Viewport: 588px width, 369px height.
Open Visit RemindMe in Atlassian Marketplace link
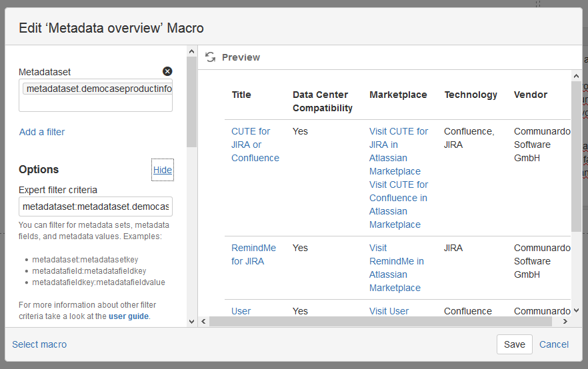point(397,268)
